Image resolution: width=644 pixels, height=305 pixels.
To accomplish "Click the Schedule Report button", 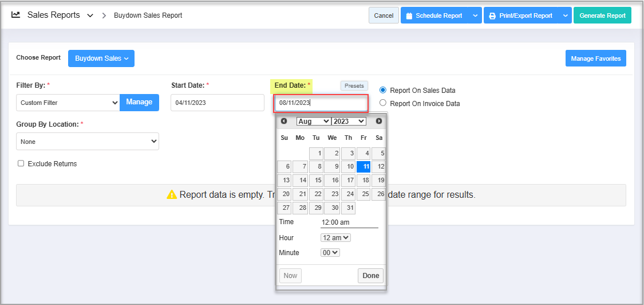I will pos(434,15).
